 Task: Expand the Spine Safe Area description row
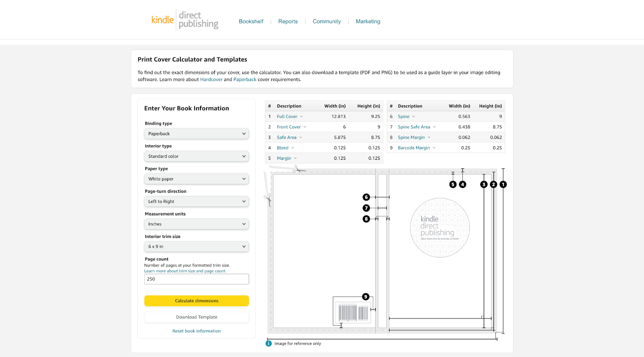tap(417, 127)
